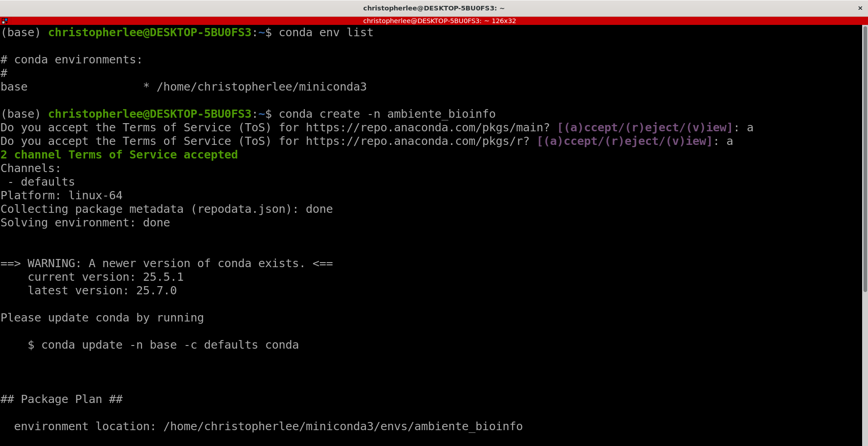
Task: Click 'Collecting package metadata (repodata.json): done'
Action: tap(166, 209)
